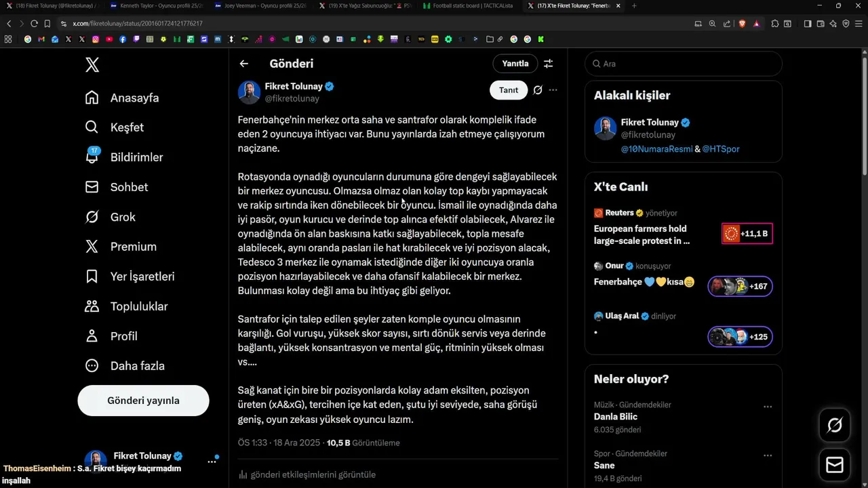Open Premium in the sidebar
Screen dimensions: 868x488
(120, 247)
